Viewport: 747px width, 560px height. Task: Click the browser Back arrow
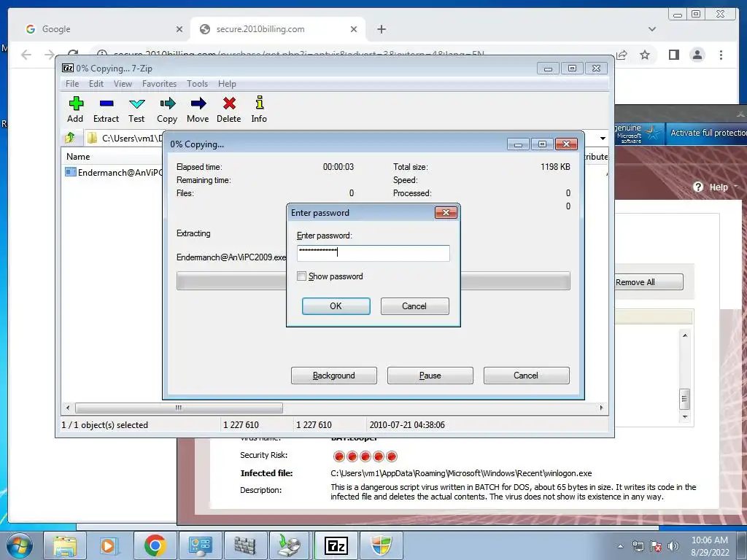click(26, 55)
